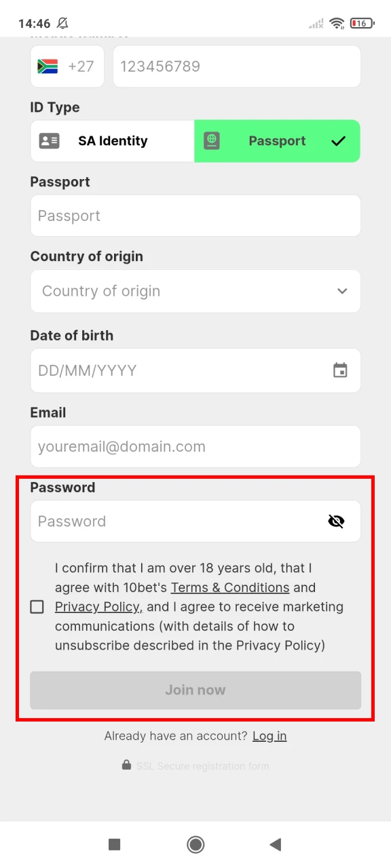Click the green checkmark on Passport option
The image size is (391, 868).
click(338, 141)
